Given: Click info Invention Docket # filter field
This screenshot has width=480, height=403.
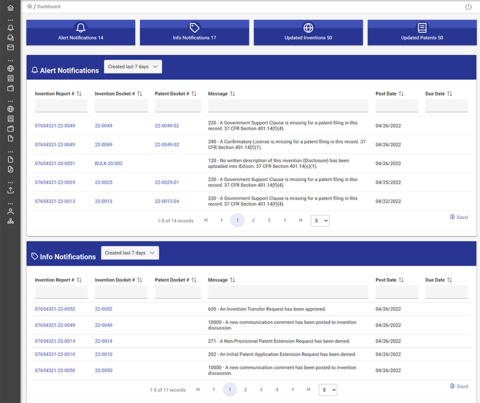Looking at the screenshot, I should tap(121, 292).
